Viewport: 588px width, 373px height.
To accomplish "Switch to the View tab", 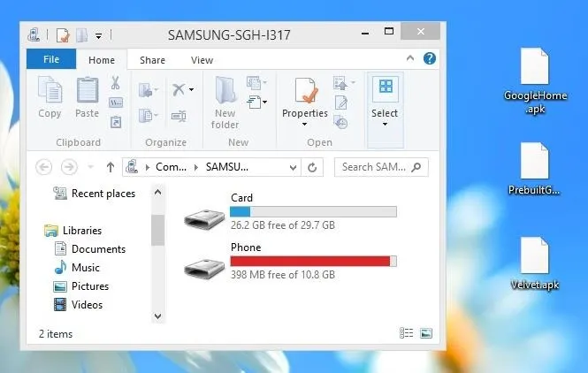I will tap(202, 60).
